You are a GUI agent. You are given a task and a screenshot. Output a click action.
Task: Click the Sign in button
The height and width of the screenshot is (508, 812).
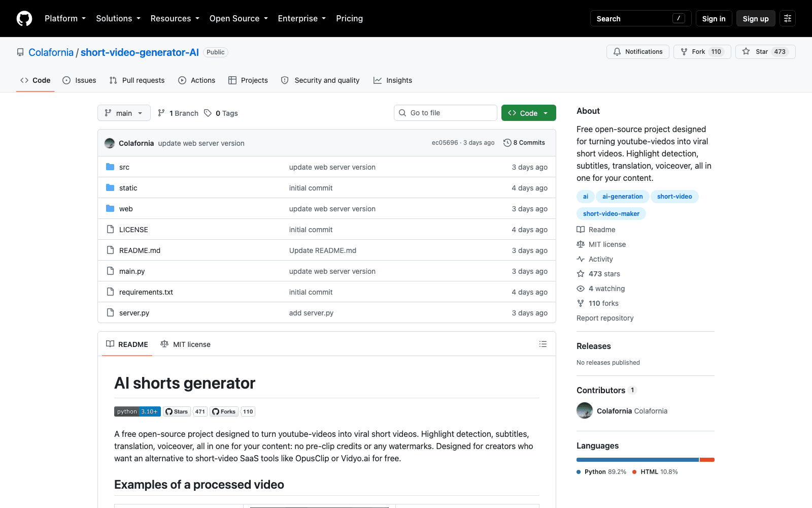714,18
